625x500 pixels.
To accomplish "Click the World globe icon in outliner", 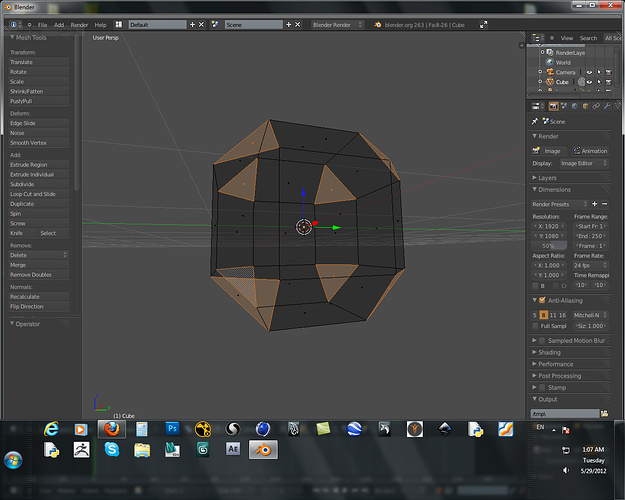I will 550,62.
